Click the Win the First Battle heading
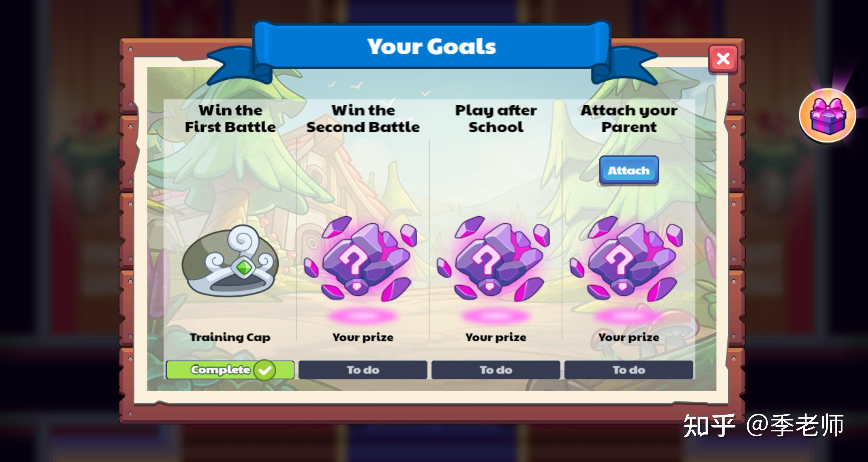 pyautogui.click(x=230, y=119)
